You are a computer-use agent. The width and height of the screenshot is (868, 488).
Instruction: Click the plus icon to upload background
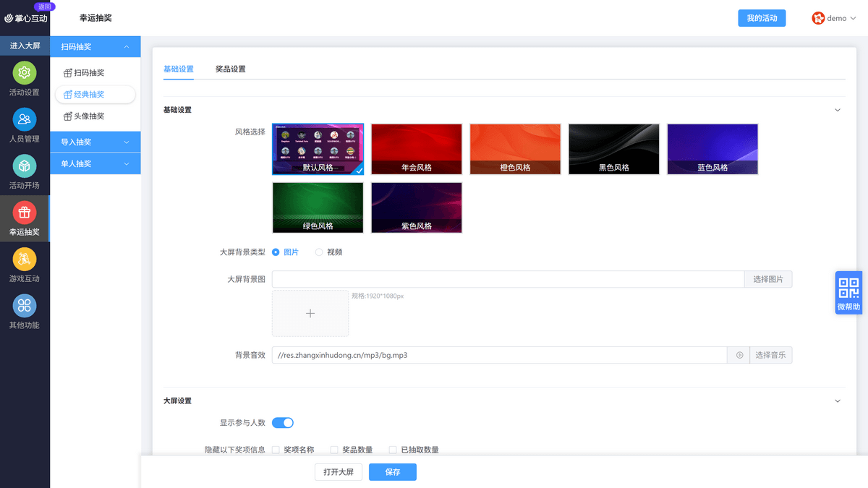tap(310, 313)
